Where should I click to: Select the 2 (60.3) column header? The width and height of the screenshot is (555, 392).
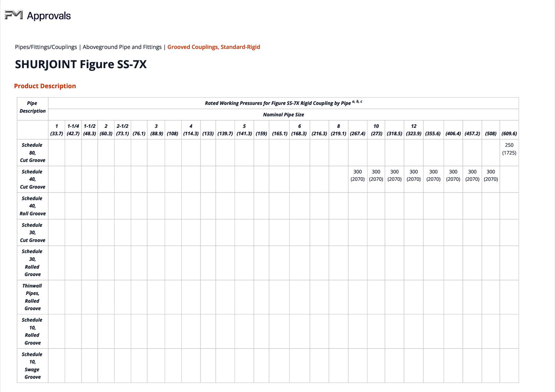pos(106,130)
